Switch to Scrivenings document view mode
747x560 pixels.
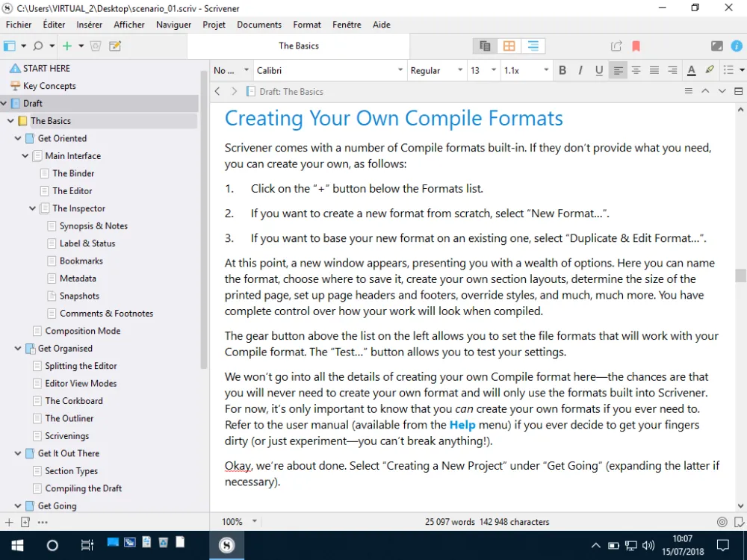click(485, 46)
